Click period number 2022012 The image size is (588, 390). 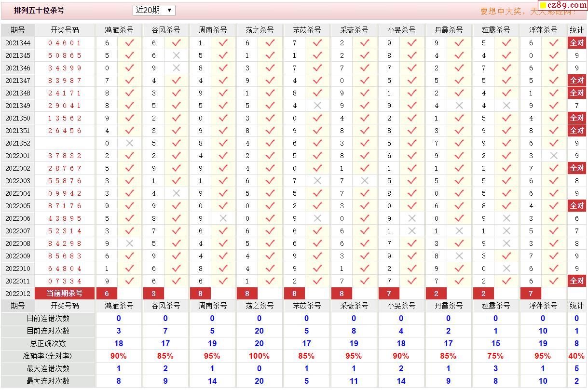[x=18, y=294]
